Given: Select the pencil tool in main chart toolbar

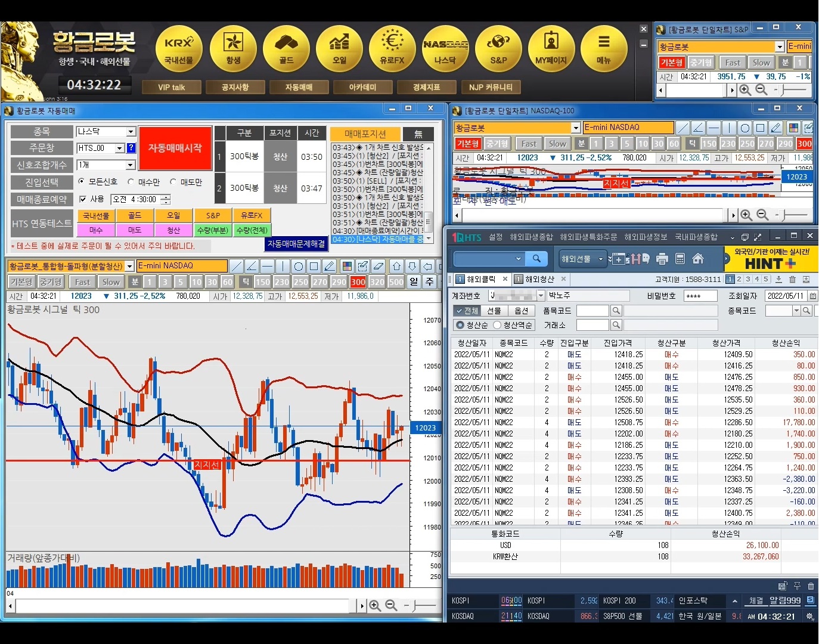Looking at the screenshot, I should (x=330, y=266).
